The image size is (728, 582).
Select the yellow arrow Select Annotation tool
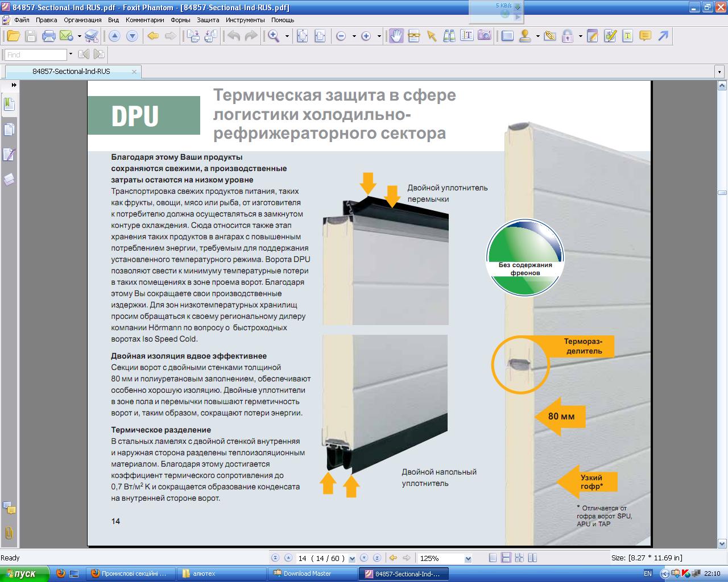[432, 36]
